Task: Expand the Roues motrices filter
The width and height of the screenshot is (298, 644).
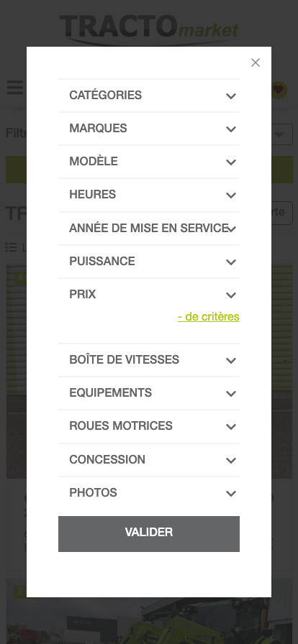Action: (x=148, y=426)
